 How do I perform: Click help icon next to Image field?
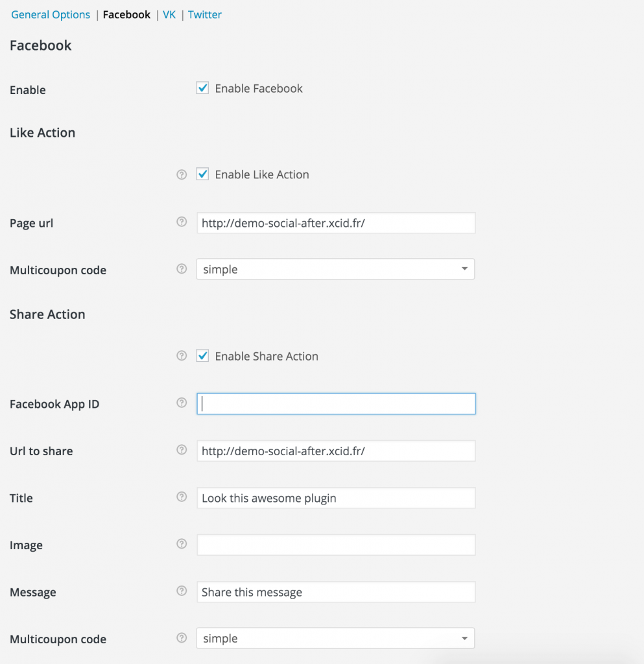click(x=182, y=544)
